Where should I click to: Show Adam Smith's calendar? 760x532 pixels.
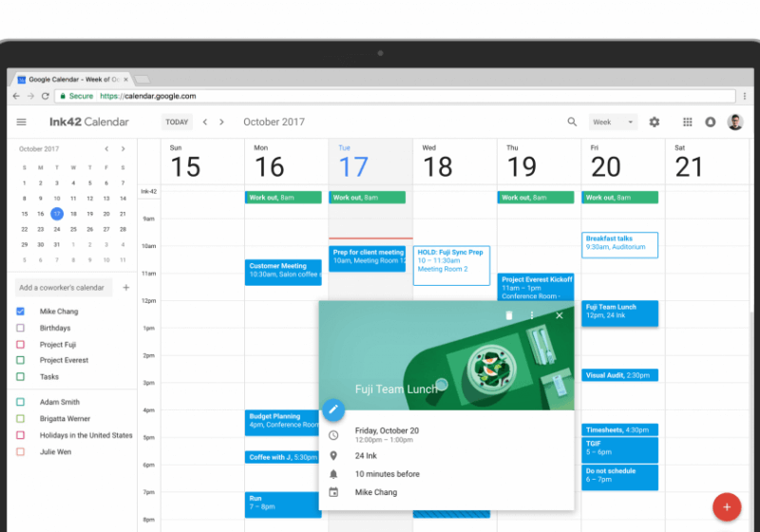tap(20, 402)
